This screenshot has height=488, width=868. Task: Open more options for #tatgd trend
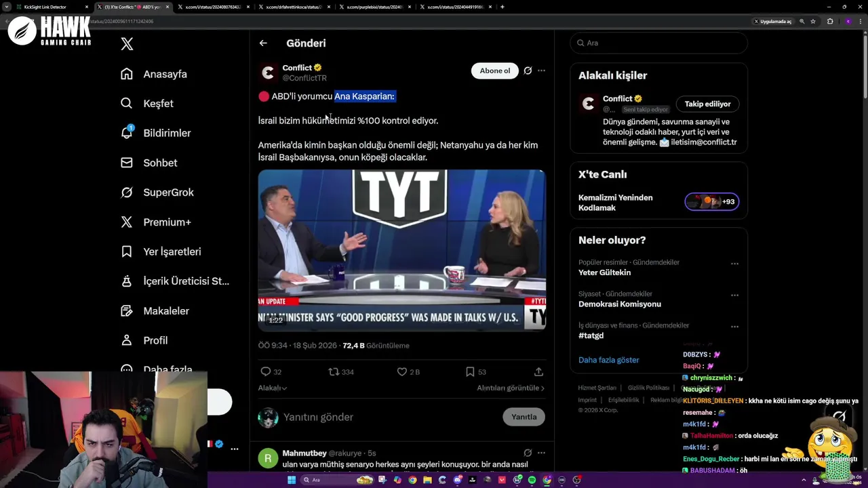[x=734, y=327]
